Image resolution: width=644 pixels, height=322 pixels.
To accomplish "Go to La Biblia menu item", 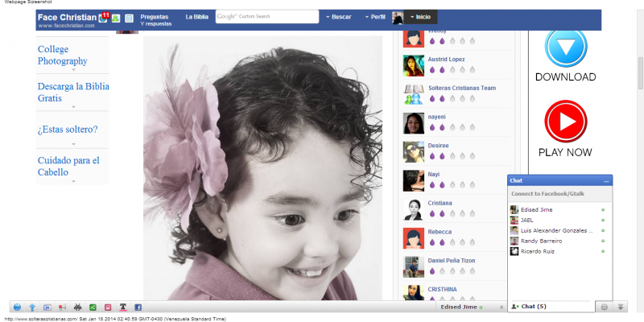I will point(196,16).
